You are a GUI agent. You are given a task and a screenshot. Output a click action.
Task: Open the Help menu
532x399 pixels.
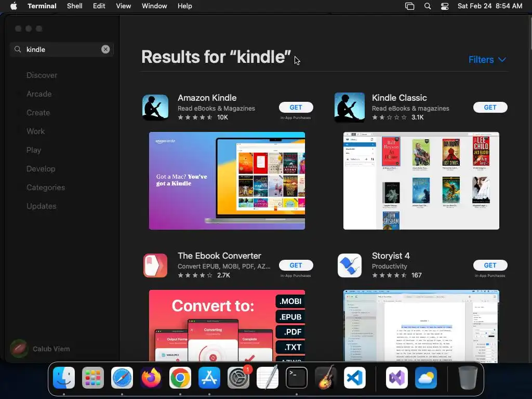click(185, 6)
